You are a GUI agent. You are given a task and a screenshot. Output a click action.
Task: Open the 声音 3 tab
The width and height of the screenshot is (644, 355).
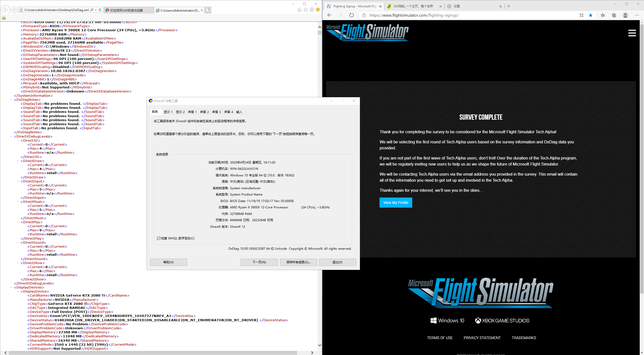click(x=216, y=112)
